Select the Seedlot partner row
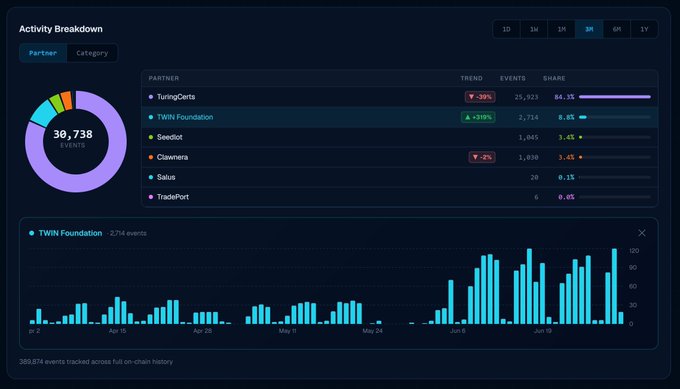Viewport: 680px width, 389px height. coord(399,137)
